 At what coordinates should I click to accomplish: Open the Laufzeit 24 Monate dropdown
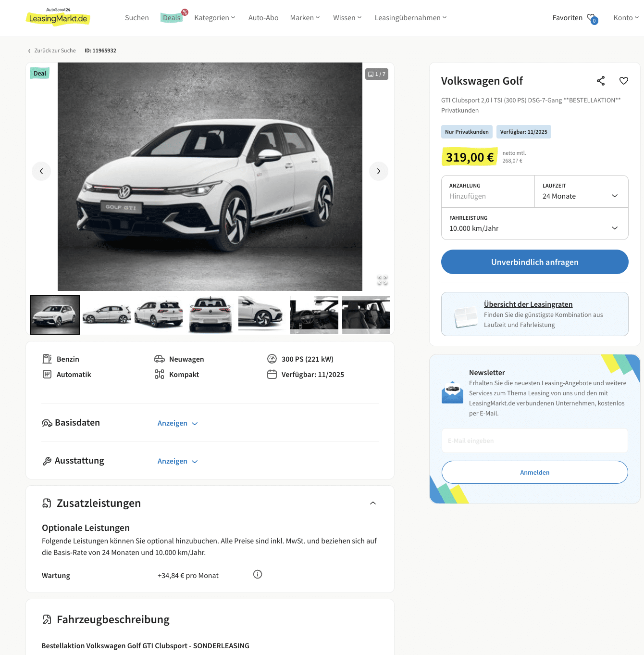point(582,191)
